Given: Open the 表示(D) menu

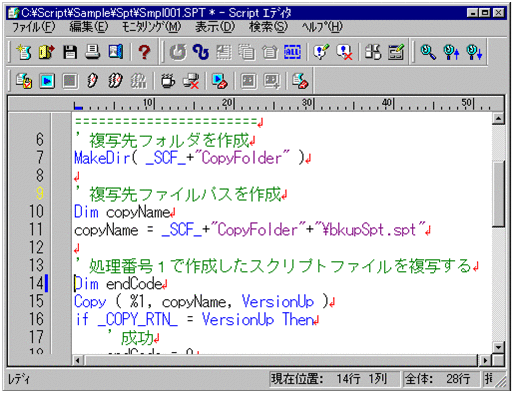Looking at the screenshot, I should pyautogui.click(x=215, y=27).
